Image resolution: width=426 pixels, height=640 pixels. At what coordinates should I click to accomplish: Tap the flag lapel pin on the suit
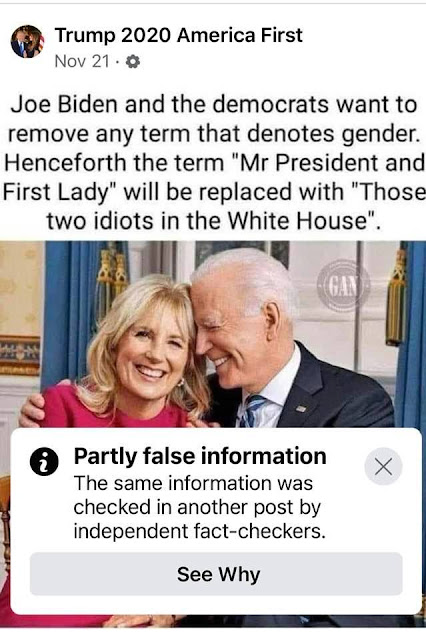click(301, 408)
